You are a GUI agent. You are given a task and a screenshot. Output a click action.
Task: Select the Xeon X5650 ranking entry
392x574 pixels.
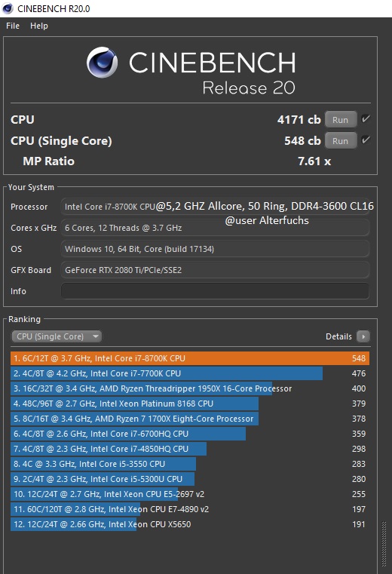[190, 524]
